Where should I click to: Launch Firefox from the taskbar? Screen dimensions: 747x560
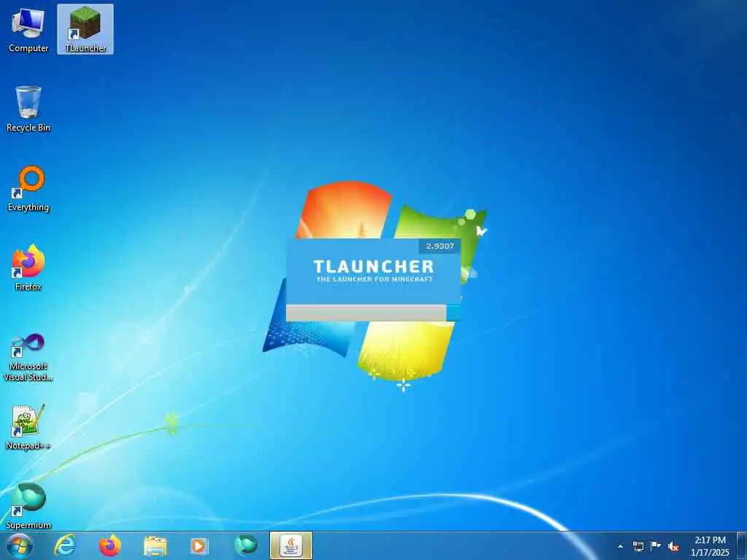[109, 545]
